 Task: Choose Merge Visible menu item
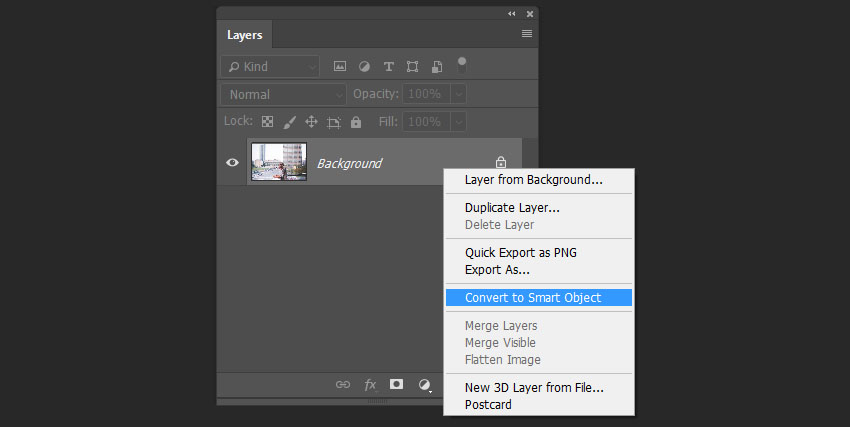(x=539, y=342)
